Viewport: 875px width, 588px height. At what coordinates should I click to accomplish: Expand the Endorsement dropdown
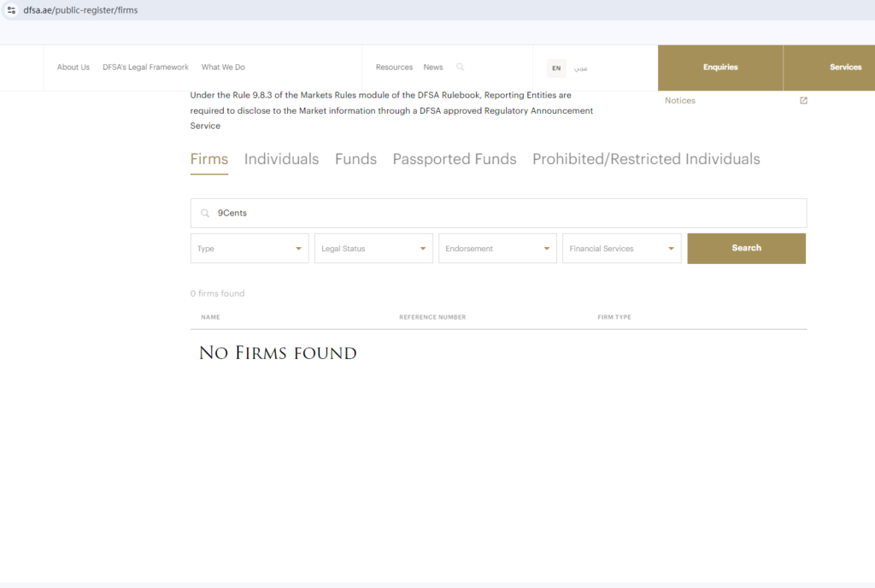(497, 248)
